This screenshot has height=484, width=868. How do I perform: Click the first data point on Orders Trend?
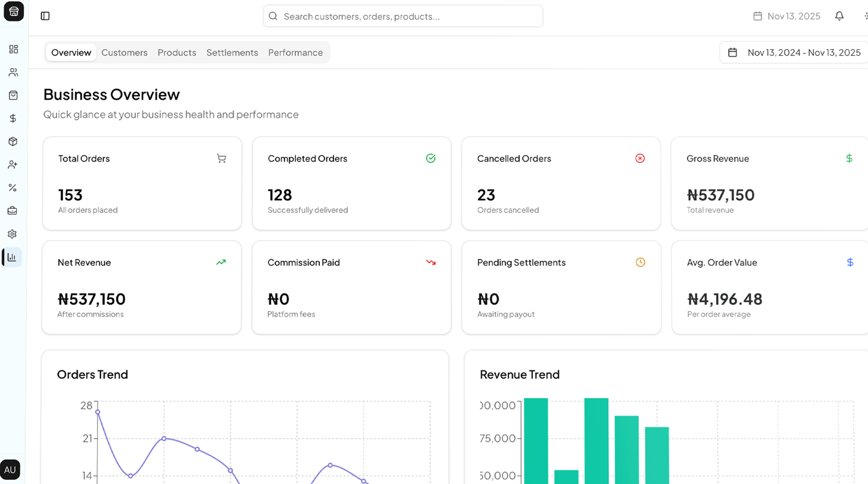pos(98,412)
